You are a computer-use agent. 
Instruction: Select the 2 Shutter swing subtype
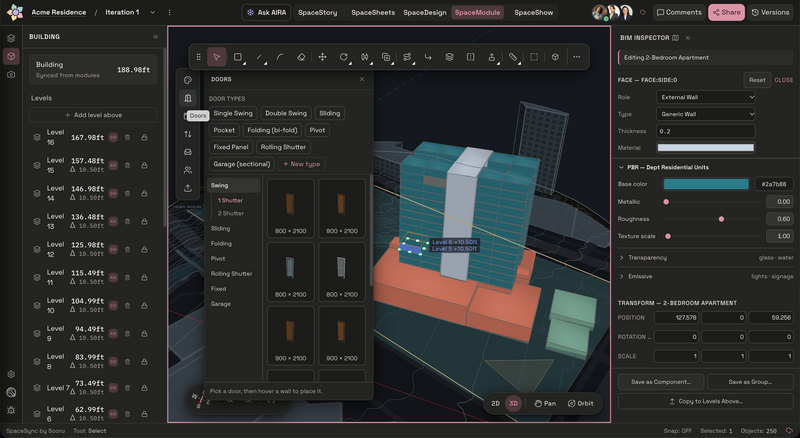click(x=231, y=213)
